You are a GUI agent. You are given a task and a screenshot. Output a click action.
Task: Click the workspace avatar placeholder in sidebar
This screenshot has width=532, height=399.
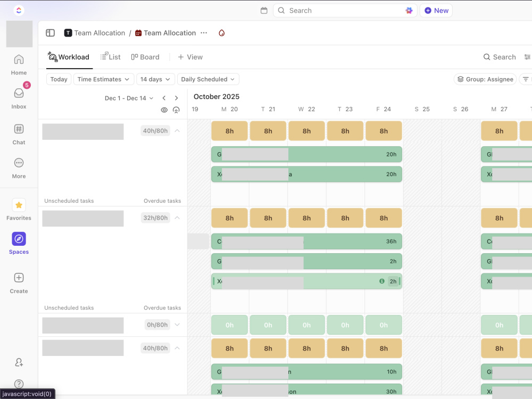pos(19,34)
